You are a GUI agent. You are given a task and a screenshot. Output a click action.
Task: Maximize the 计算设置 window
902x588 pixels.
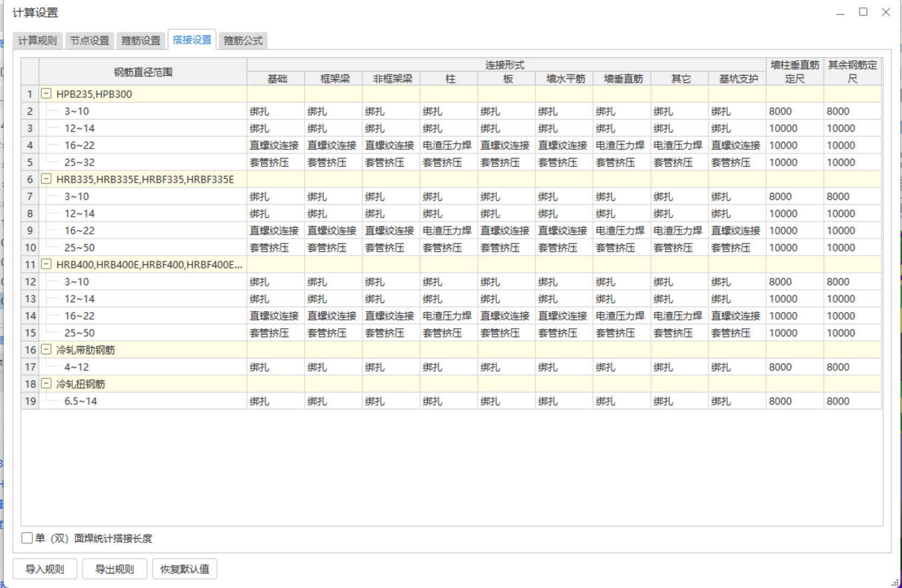point(863,12)
